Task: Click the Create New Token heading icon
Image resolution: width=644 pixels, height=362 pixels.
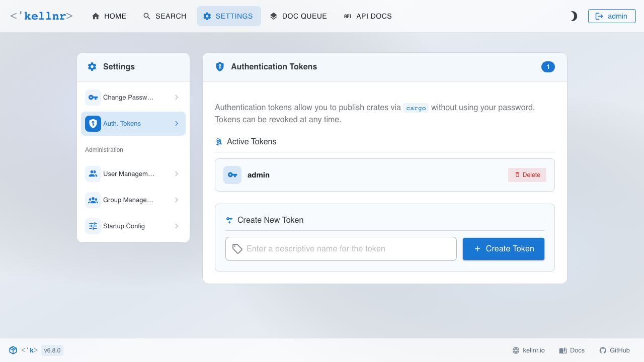Action: pyautogui.click(x=229, y=220)
